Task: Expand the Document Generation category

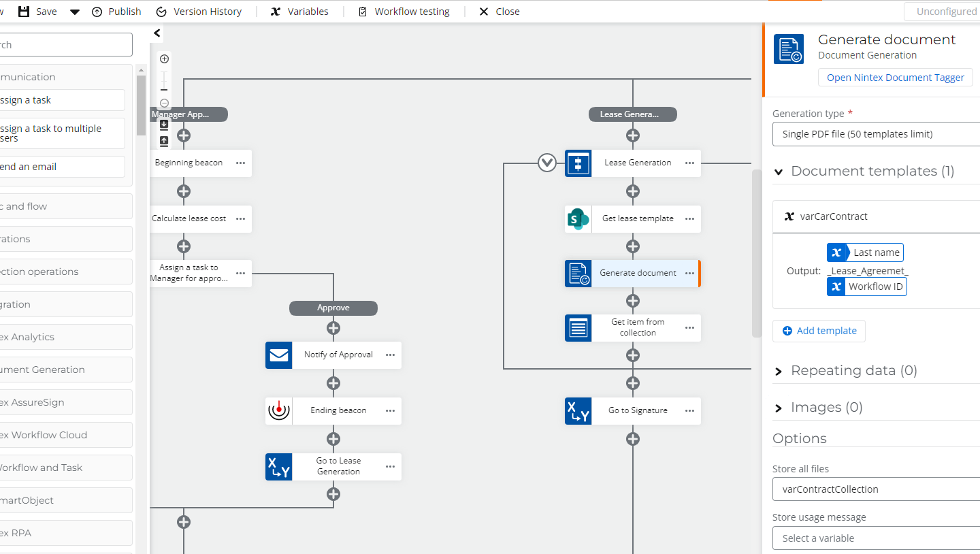Action: pos(66,370)
